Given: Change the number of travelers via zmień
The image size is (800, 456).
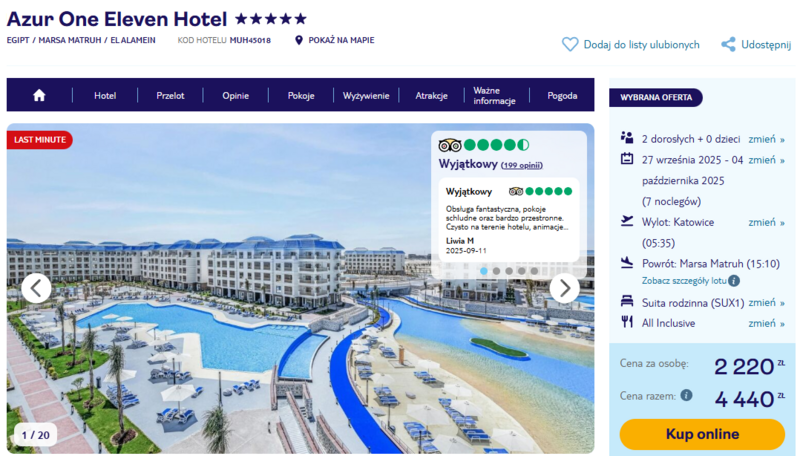Looking at the screenshot, I should pyautogui.click(x=766, y=139).
